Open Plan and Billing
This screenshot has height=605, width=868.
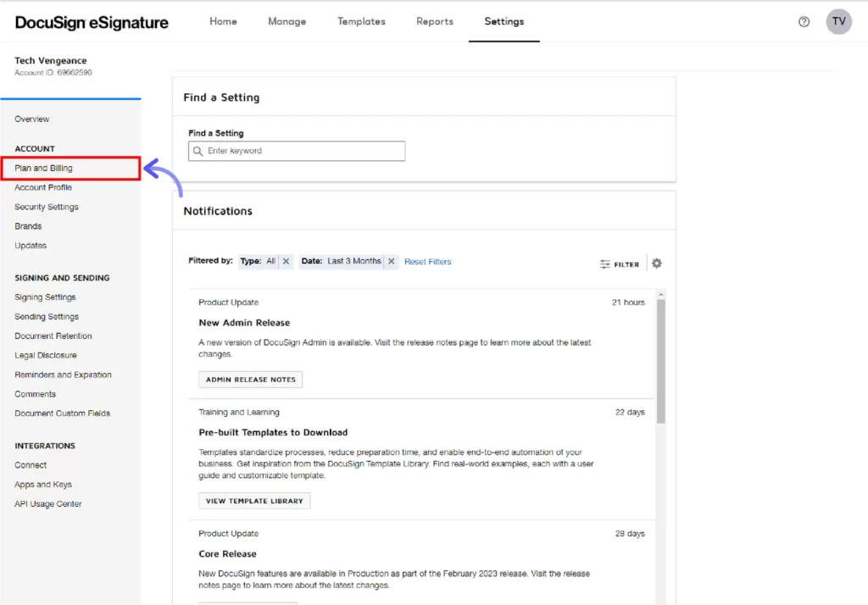[71, 169]
